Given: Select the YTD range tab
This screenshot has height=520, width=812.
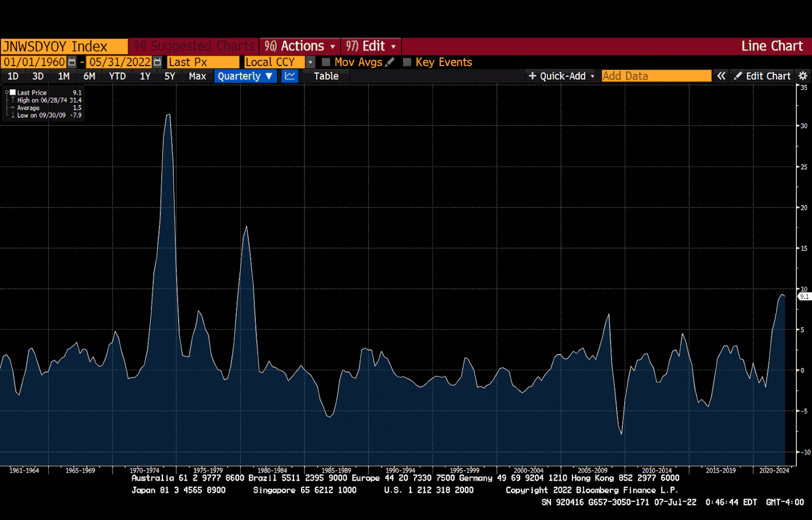Looking at the screenshot, I should [x=118, y=76].
